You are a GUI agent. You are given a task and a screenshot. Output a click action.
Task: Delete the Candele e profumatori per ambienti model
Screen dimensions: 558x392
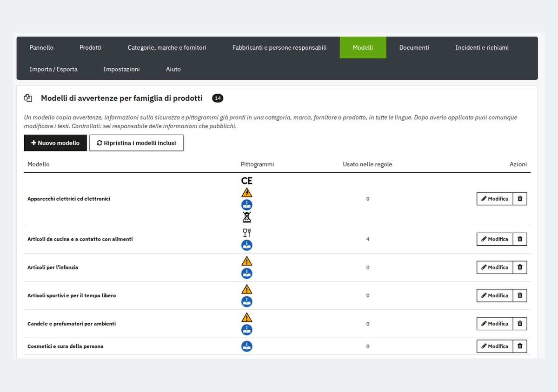point(520,324)
